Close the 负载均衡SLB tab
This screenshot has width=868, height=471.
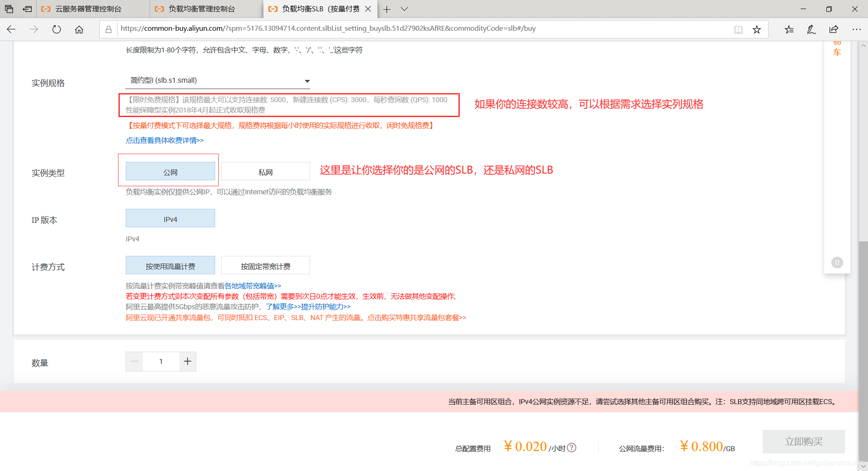click(x=368, y=9)
